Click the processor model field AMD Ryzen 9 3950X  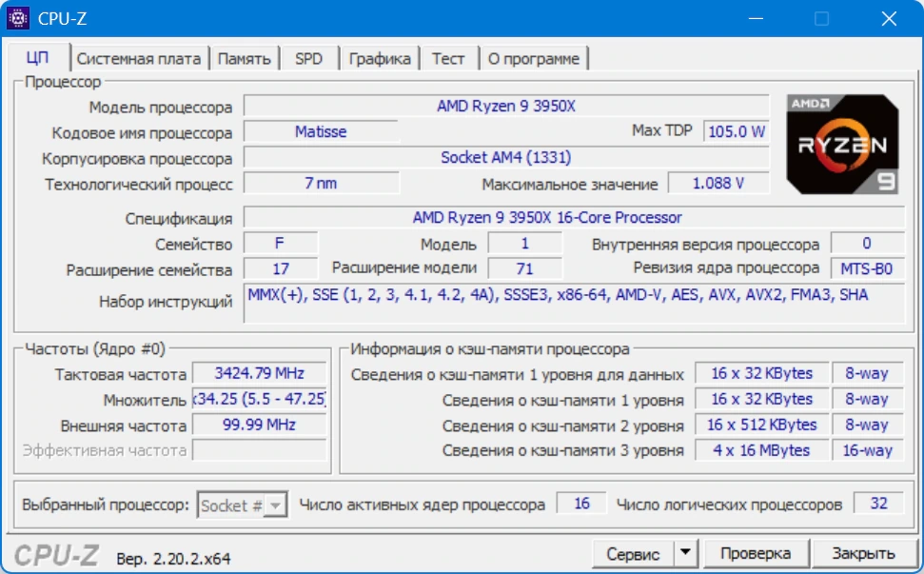(x=506, y=106)
